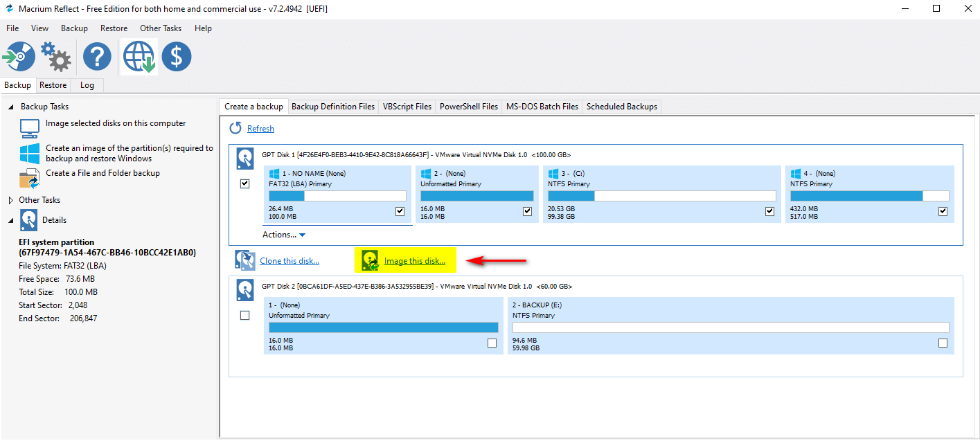Switch to the Scheduled Backups tab
Screen dimensions: 980x441
(622, 107)
